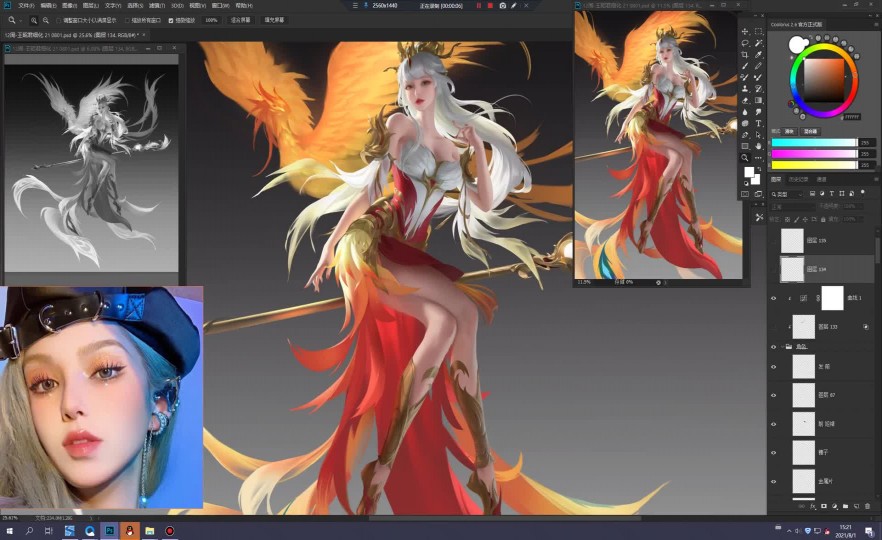Viewport: 882px width, 540px height.
Task: Switch to the 历史记录 panel tab
Action: [x=798, y=179]
